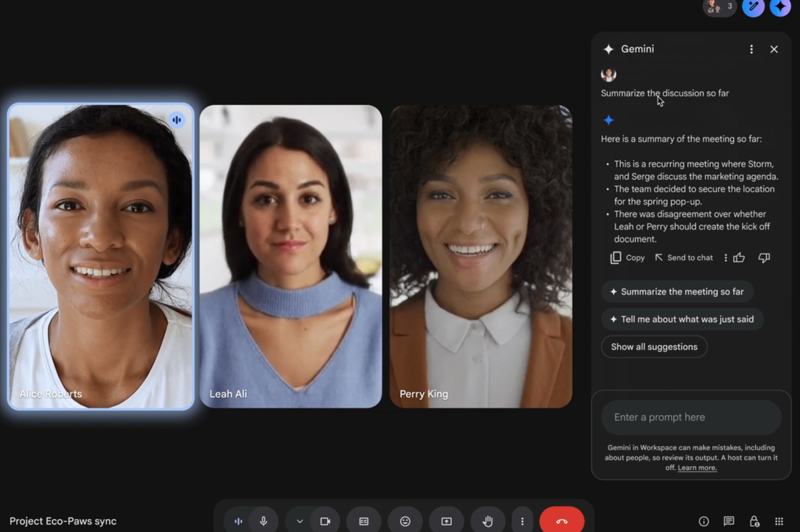Open the Learn more link
The image size is (800, 532).
[x=696, y=467]
